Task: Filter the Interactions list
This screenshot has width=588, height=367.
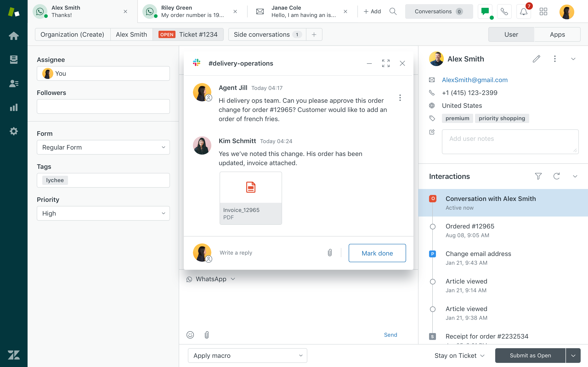Action: pyautogui.click(x=538, y=176)
